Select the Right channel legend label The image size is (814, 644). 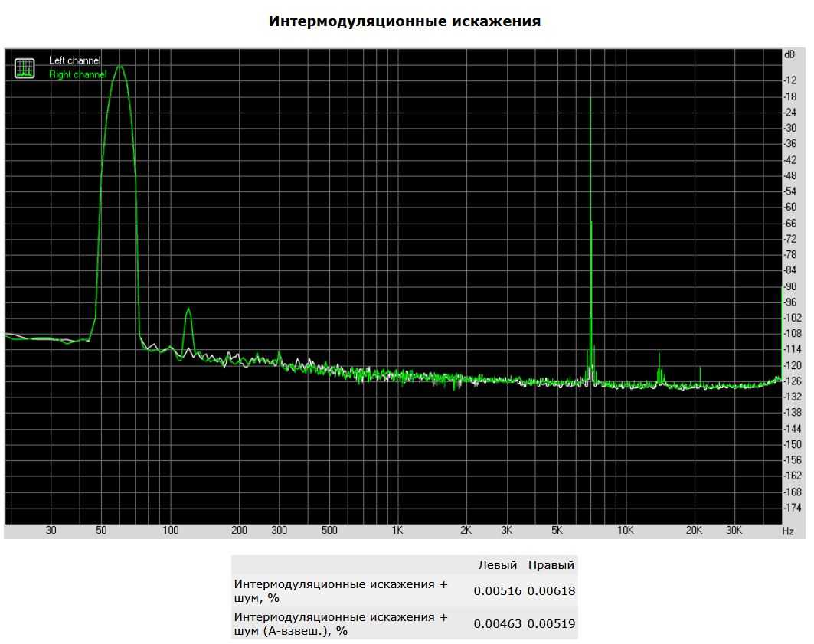77,74
